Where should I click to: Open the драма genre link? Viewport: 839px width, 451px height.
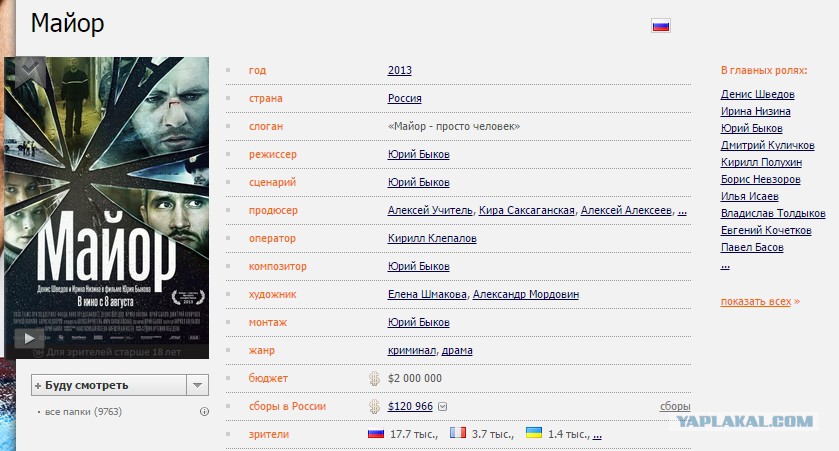click(x=457, y=350)
